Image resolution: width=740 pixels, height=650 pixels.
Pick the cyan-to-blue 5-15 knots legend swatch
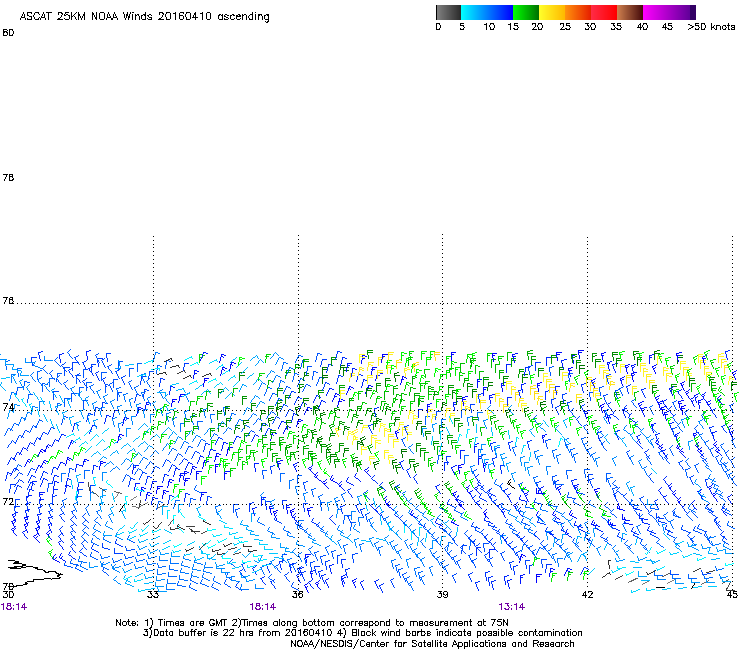coord(487,12)
